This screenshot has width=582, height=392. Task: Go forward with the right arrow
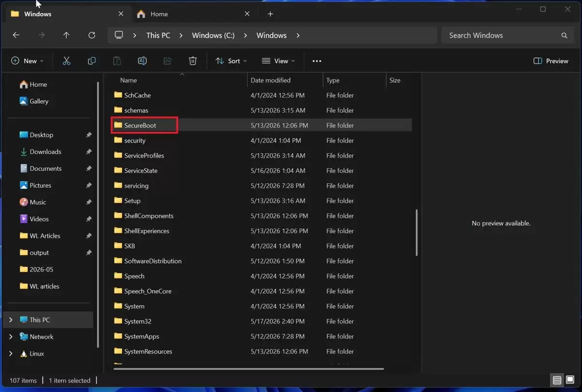coord(41,35)
